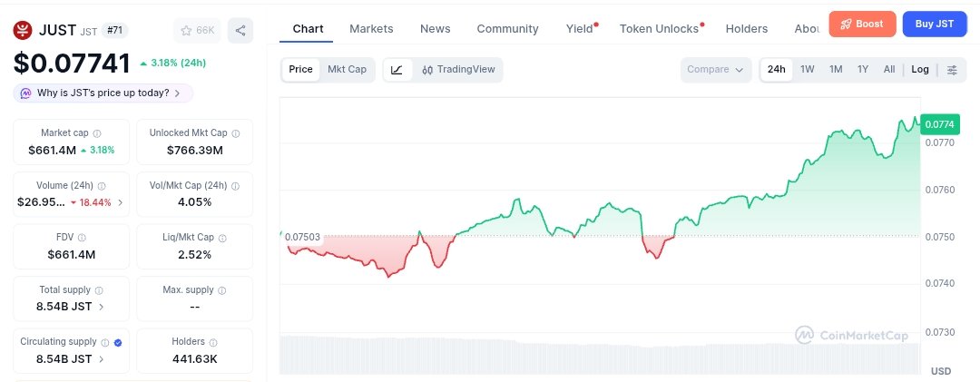The image size is (980, 382).
Task: Open chart settings sliders icon
Action: coord(952,69)
